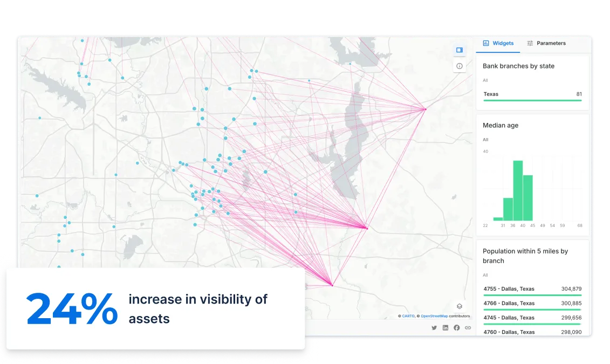Viewport: 610px width, 364px height.
Task: Select 4760 - Dallas, Texas branch row
Action: point(532,332)
